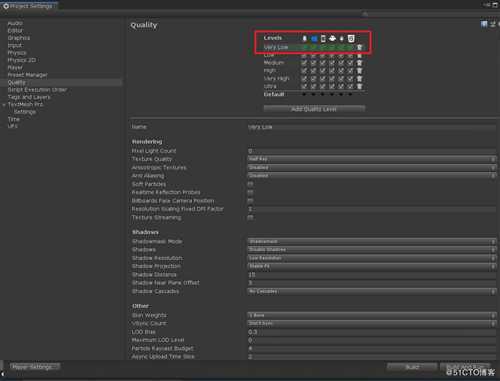This screenshot has height=381, width=500.
Task: Click the Player Settings button
Action: click(34, 367)
